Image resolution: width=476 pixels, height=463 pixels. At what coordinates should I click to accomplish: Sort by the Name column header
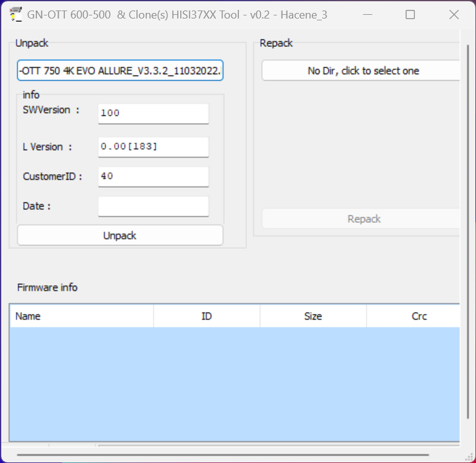click(x=81, y=316)
